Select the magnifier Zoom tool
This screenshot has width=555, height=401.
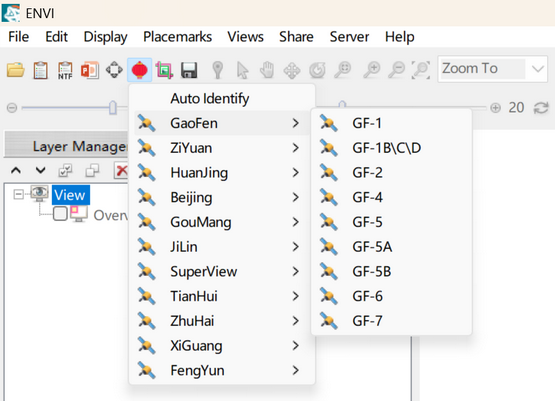343,70
